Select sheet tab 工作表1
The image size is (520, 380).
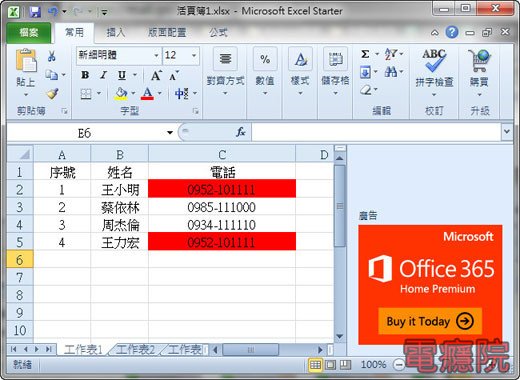point(83,350)
